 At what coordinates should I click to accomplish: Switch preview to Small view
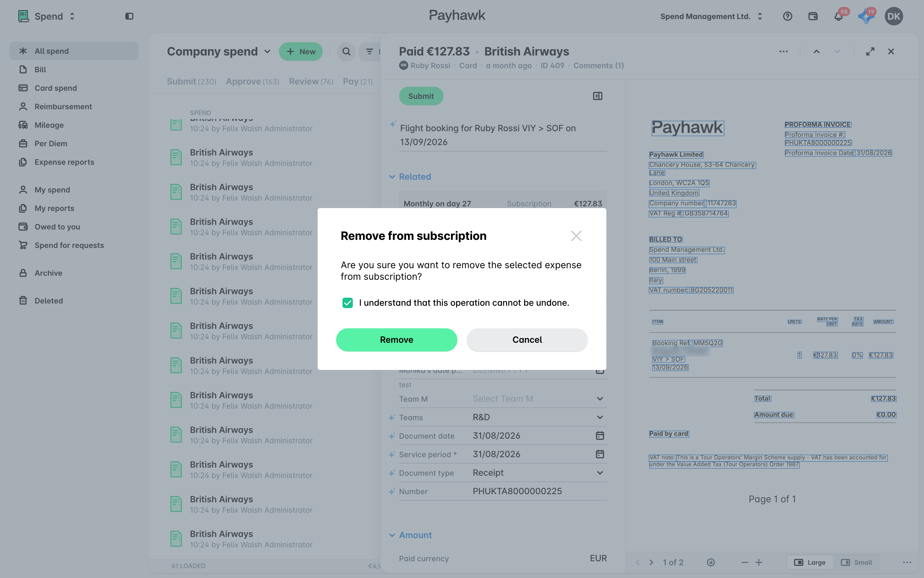point(856,562)
